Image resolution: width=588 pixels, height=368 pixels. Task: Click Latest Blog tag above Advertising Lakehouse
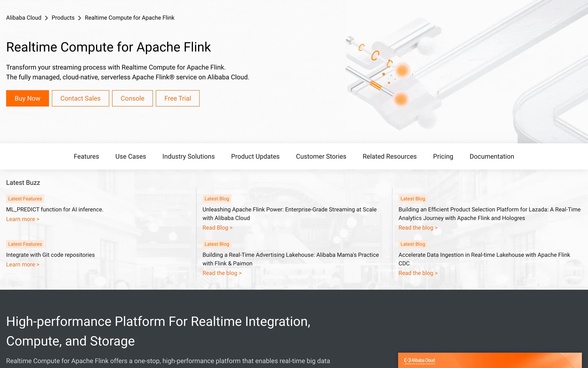[x=217, y=244]
